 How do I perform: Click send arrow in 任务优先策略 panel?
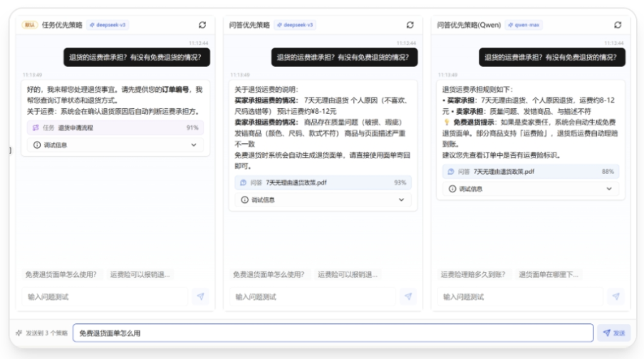pyautogui.click(x=200, y=296)
